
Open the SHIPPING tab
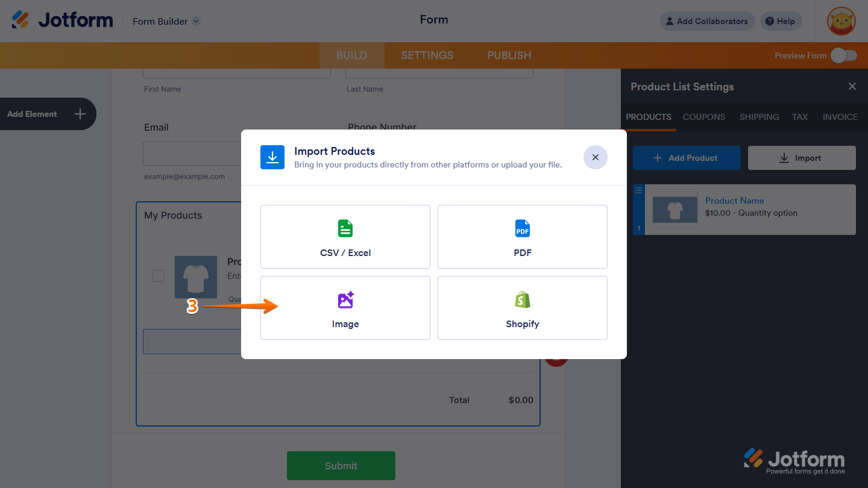click(x=759, y=117)
